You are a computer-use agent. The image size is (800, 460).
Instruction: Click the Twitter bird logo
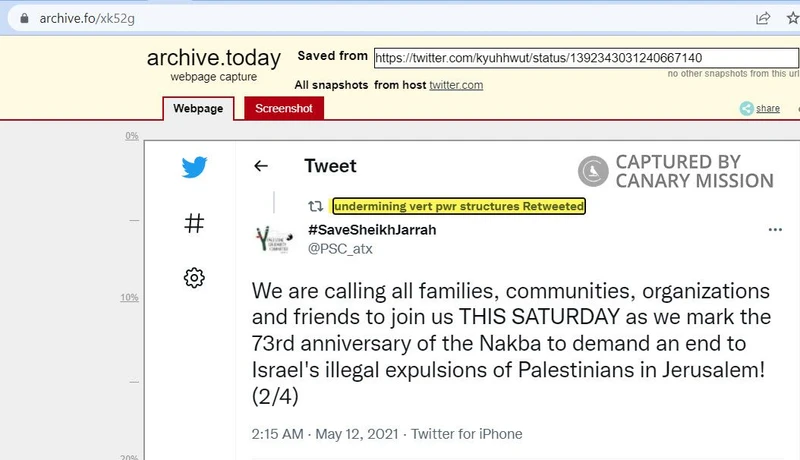[x=194, y=167]
